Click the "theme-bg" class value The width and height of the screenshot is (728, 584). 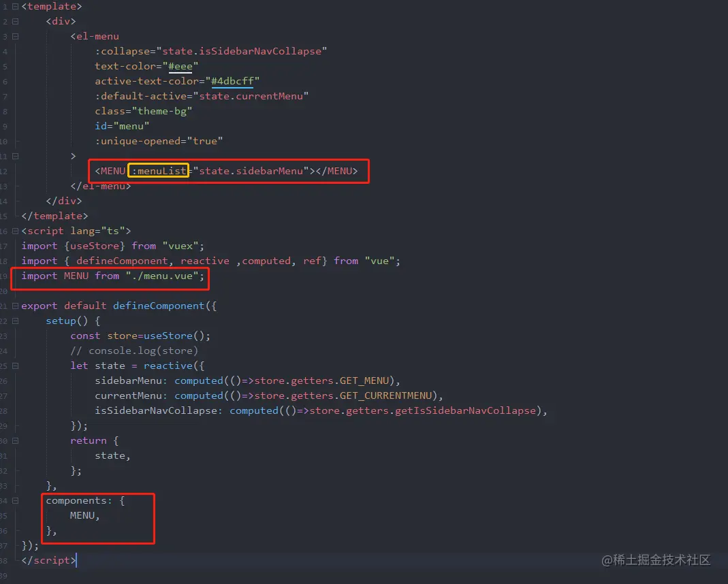pos(162,112)
